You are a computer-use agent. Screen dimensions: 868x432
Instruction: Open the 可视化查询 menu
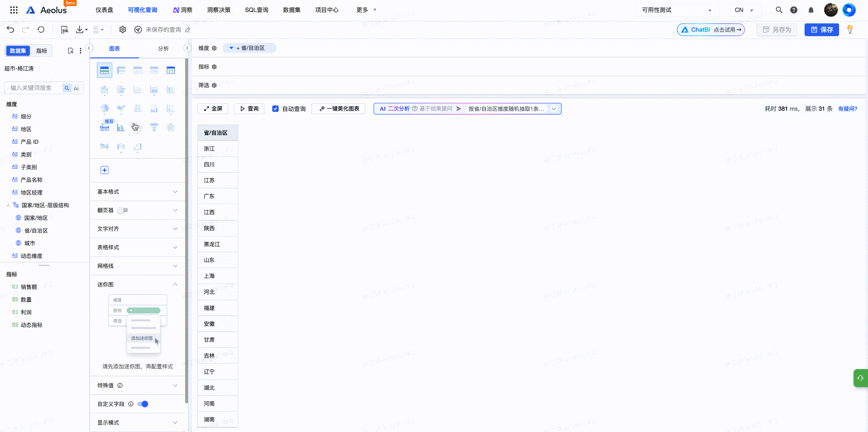click(x=143, y=10)
